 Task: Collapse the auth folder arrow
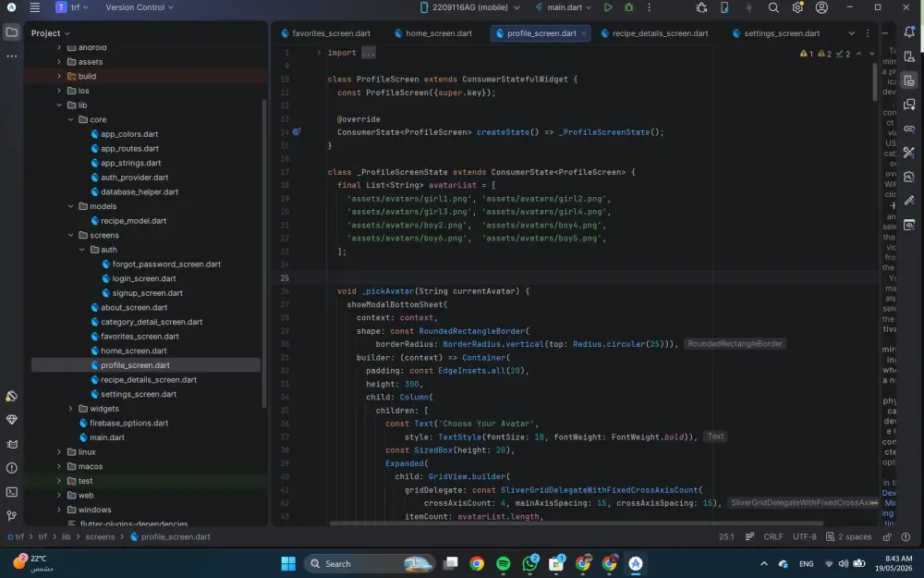coord(82,250)
